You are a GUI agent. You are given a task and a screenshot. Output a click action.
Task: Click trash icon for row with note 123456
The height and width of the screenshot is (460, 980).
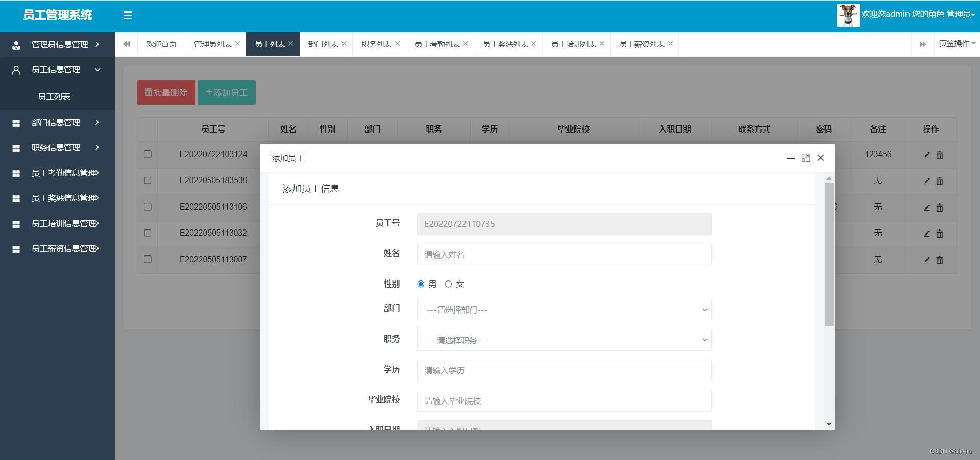(x=939, y=155)
